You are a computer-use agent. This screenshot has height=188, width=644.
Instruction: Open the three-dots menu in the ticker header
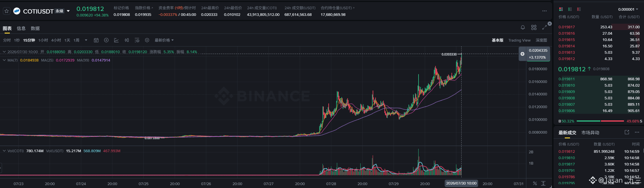point(544,11)
